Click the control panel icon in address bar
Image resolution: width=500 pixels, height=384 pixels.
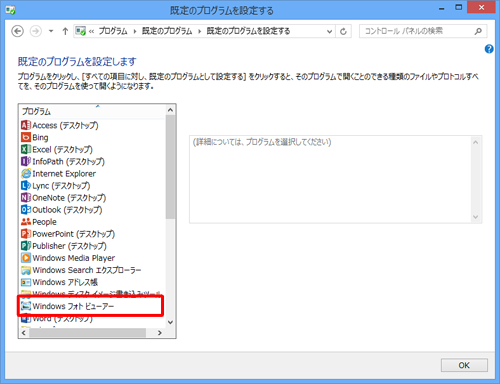coord(80,31)
